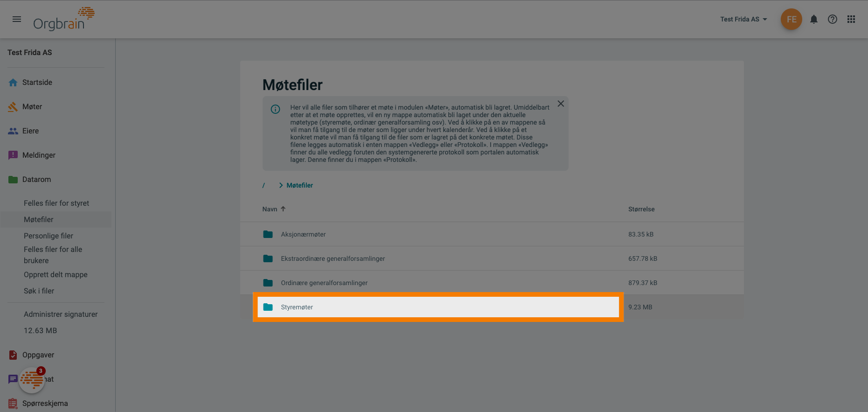Go to Startside in the sidebar

click(37, 82)
